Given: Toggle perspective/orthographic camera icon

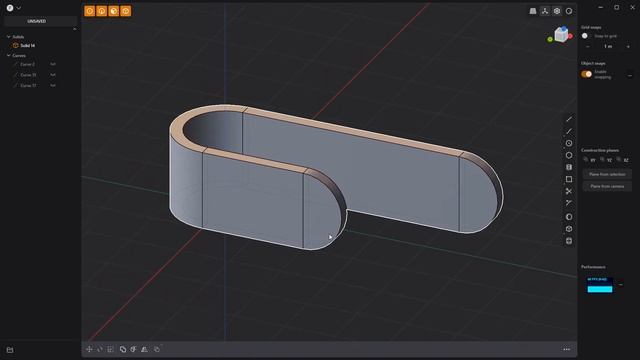Looking at the screenshot, I should tap(533, 11).
